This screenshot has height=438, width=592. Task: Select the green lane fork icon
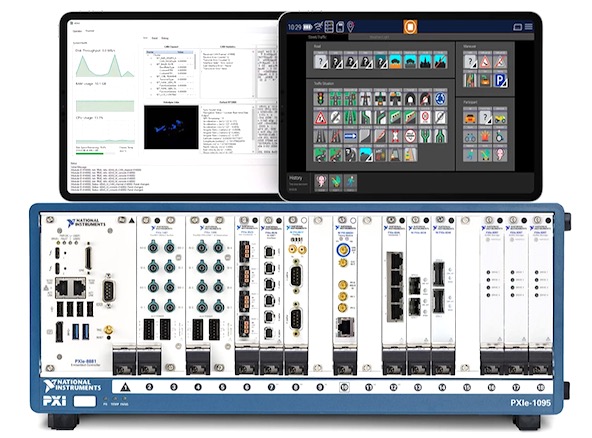(x=426, y=136)
